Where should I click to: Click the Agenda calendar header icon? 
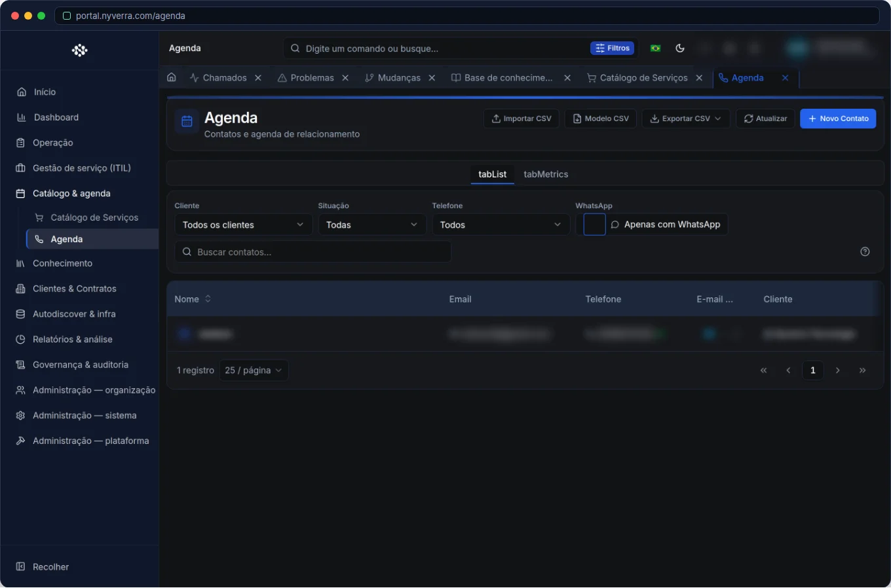(x=187, y=121)
